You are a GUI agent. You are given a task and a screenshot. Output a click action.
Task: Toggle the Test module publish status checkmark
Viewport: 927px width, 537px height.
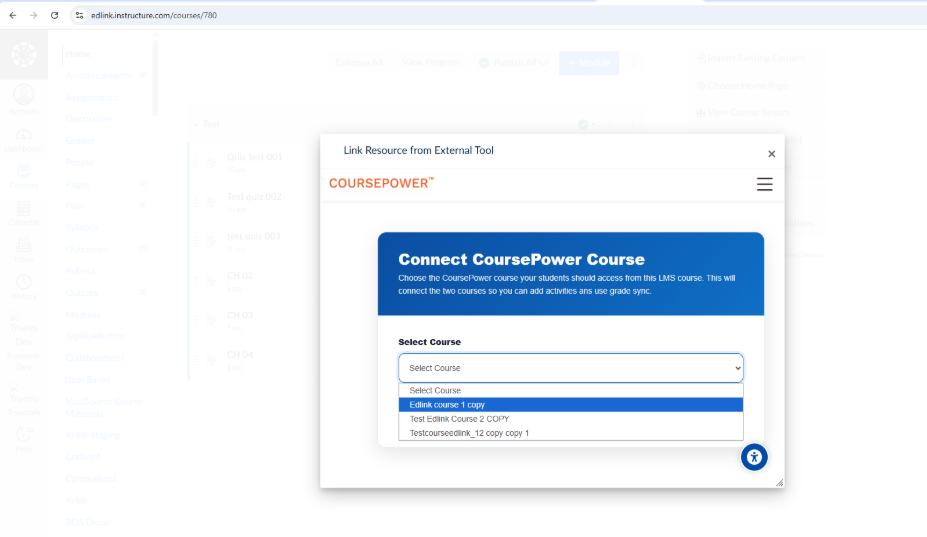[584, 124]
